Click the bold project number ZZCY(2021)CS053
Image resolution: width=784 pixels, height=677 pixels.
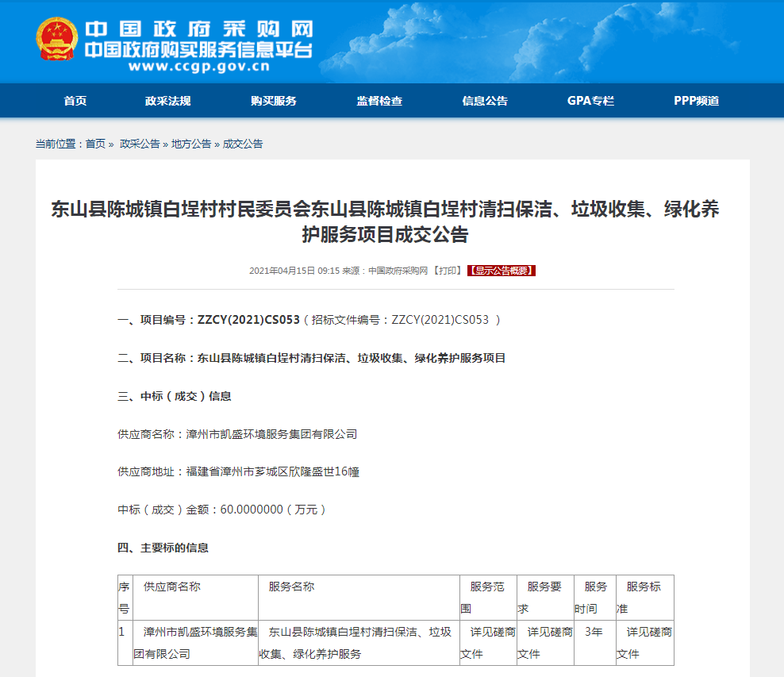[x=248, y=320]
